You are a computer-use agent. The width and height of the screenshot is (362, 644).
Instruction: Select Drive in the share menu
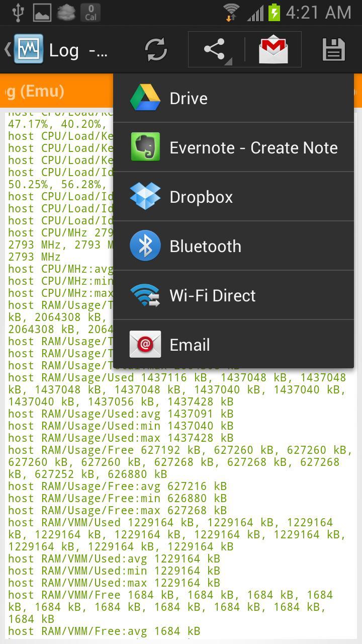pyautogui.click(x=233, y=98)
